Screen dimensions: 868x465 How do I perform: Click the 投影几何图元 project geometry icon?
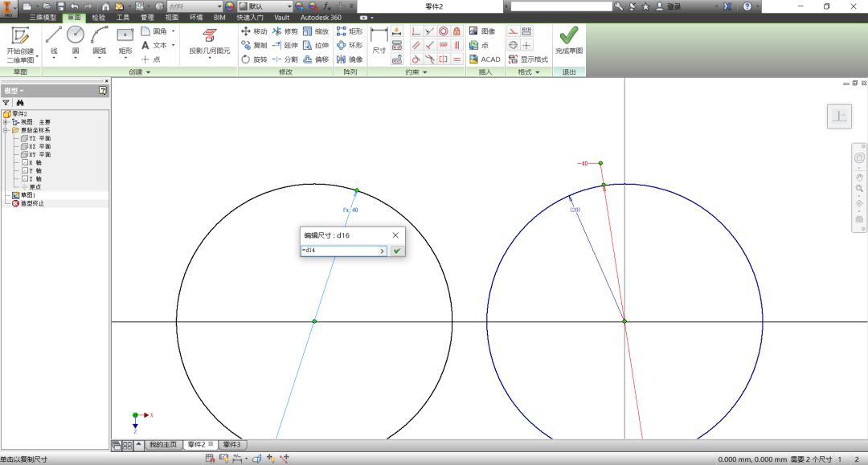[209, 42]
